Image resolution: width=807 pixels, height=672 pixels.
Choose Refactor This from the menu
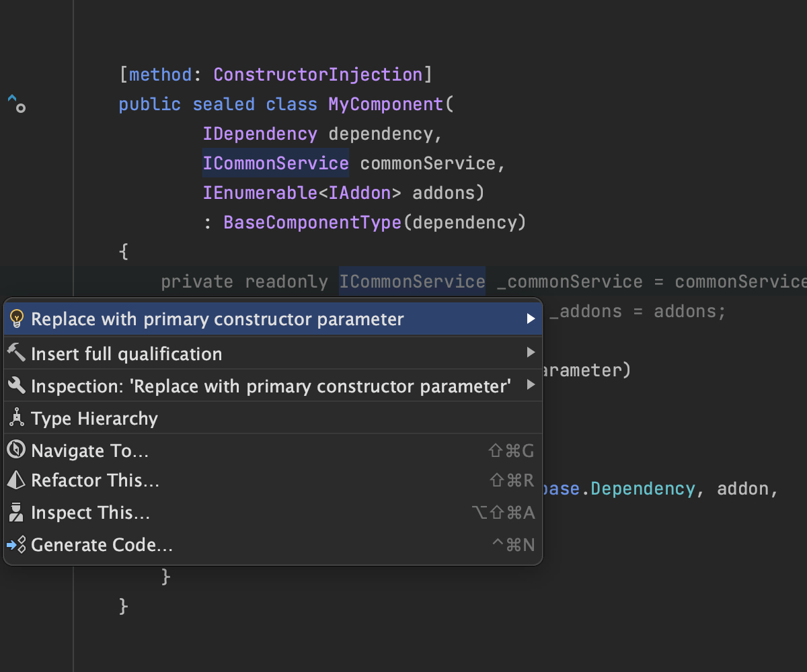click(x=94, y=480)
